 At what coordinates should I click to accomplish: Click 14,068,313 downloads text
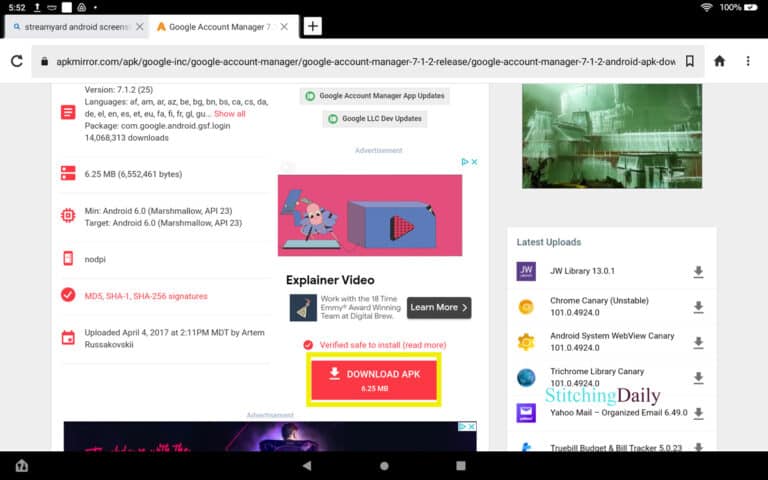coord(126,138)
